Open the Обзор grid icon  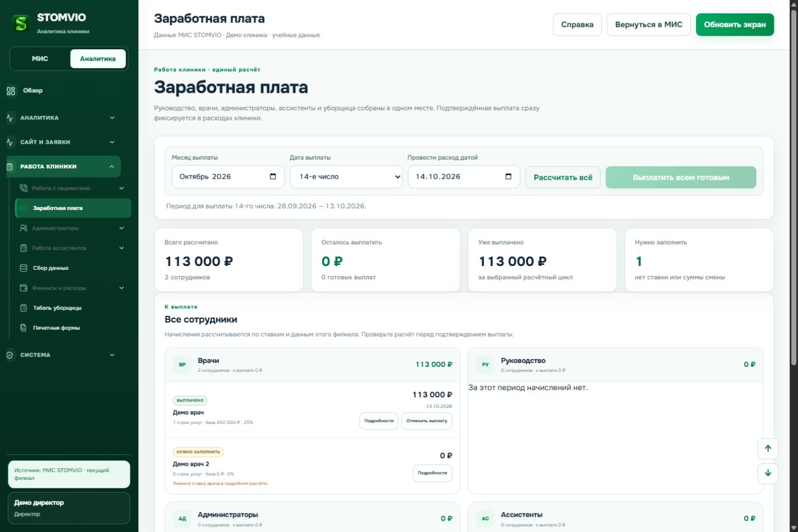(x=11, y=91)
